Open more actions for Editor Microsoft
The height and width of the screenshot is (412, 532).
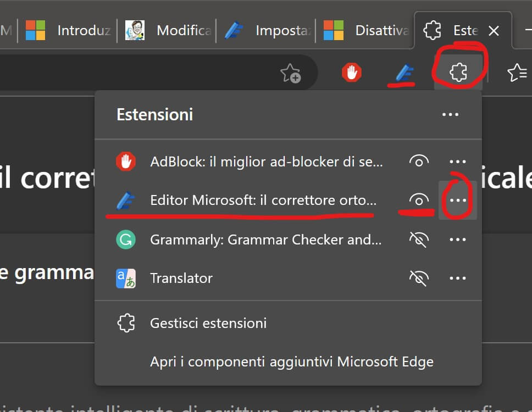458,201
